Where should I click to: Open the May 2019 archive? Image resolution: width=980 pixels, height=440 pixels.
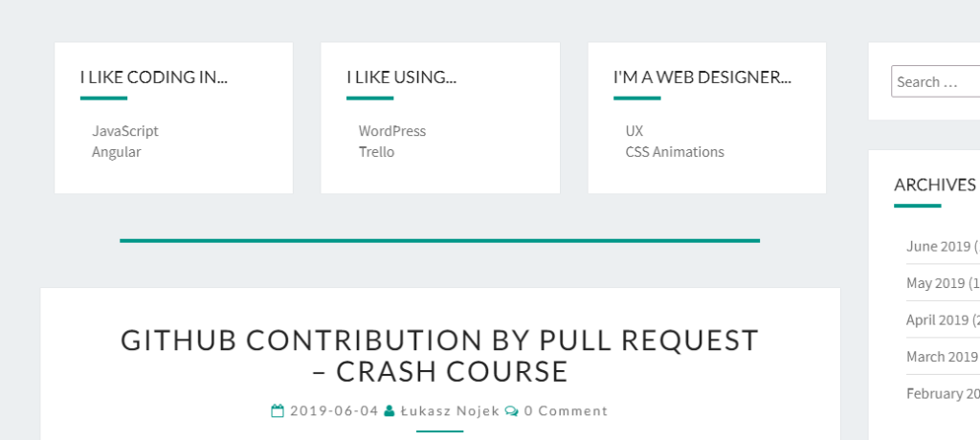coord(936,283)
